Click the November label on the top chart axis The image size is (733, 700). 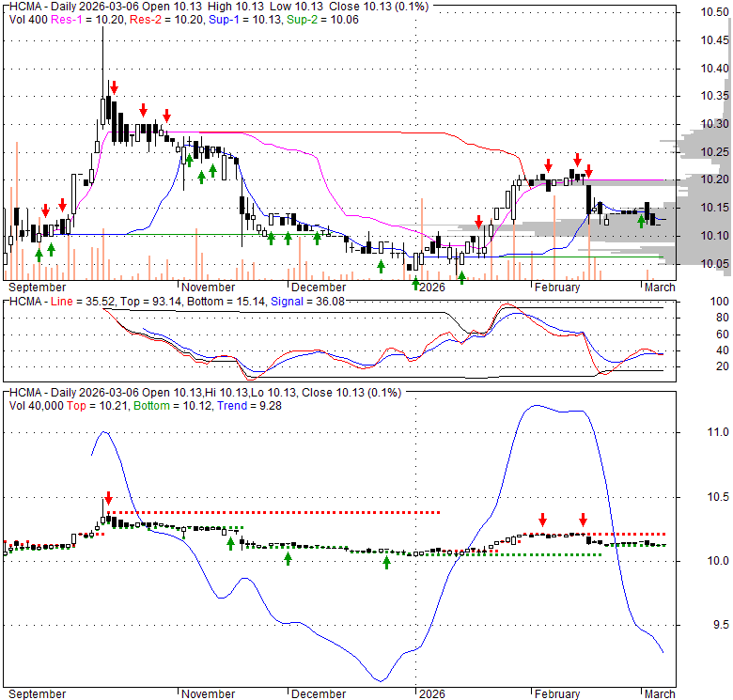(x=208, y=287)
